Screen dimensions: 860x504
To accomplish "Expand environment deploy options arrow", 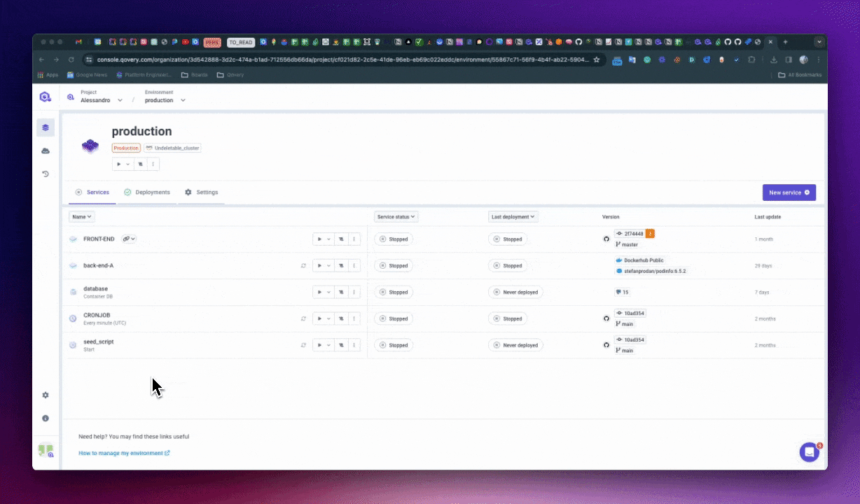I will 129,164.
